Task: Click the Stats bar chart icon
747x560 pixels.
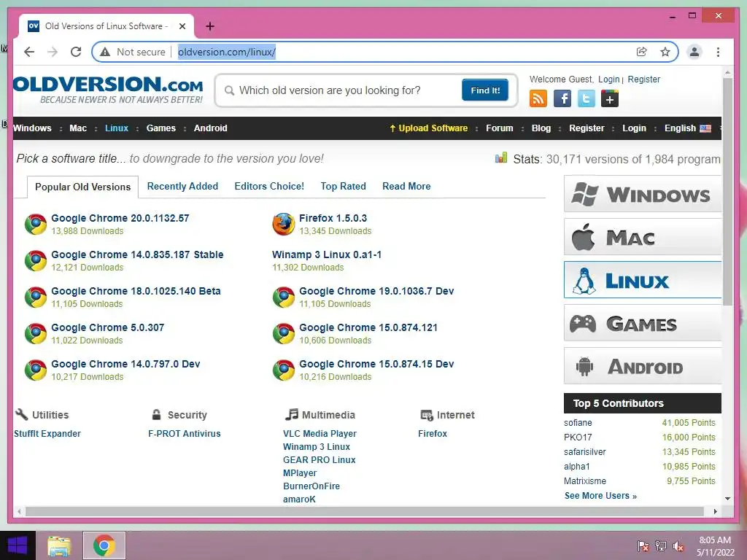Action: coord(501,158)
